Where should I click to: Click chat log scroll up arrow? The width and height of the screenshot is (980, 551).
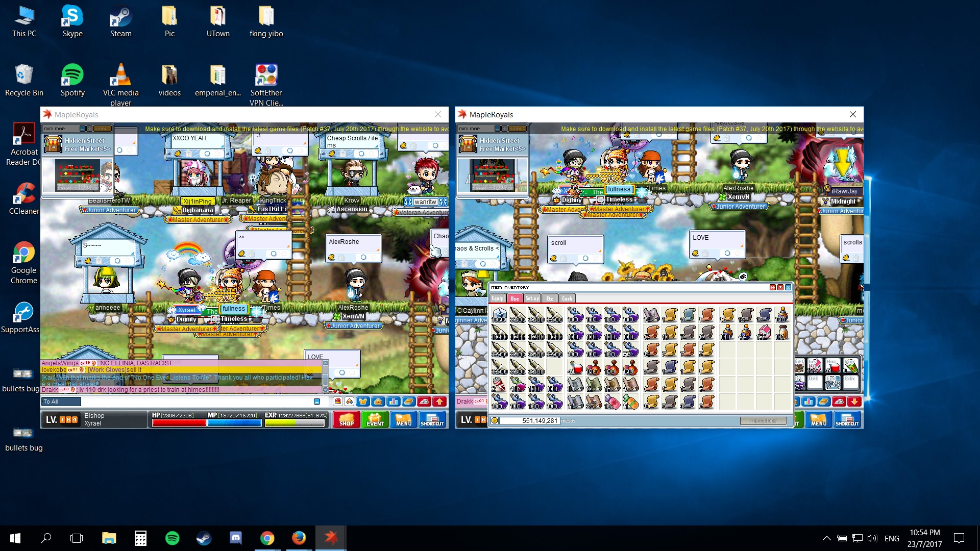[325, 363]
